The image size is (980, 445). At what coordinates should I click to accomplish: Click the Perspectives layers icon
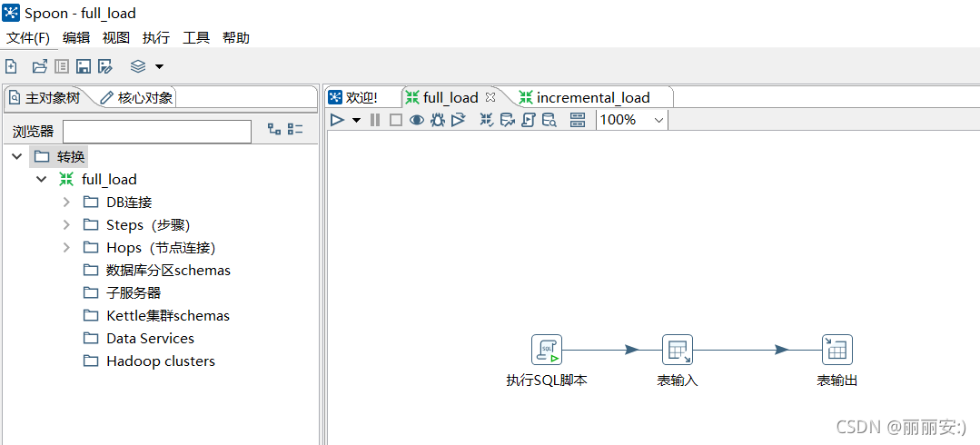pos(138,66)
